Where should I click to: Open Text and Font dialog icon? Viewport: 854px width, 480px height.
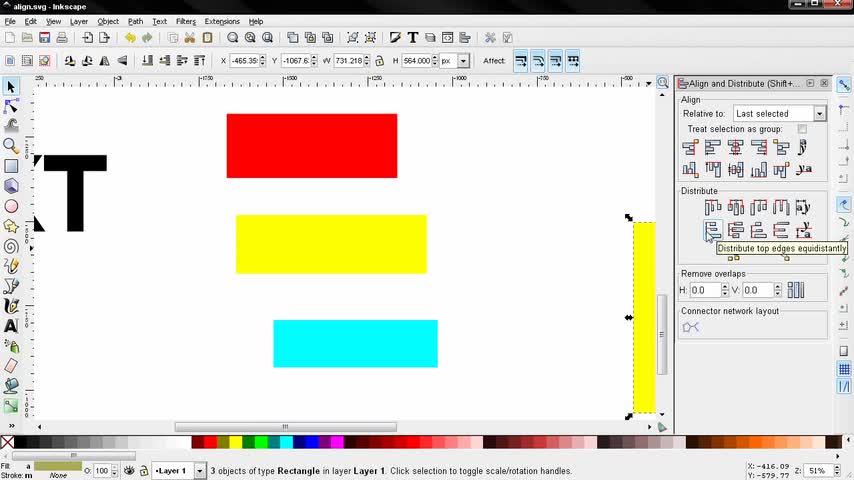pyautogui.click(x=412, y=38)
